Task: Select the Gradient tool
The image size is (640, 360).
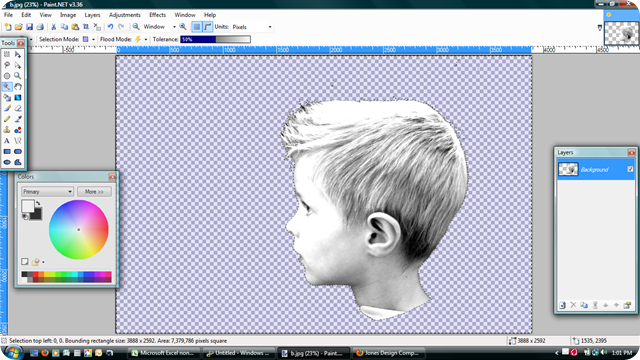Action: 18,98
